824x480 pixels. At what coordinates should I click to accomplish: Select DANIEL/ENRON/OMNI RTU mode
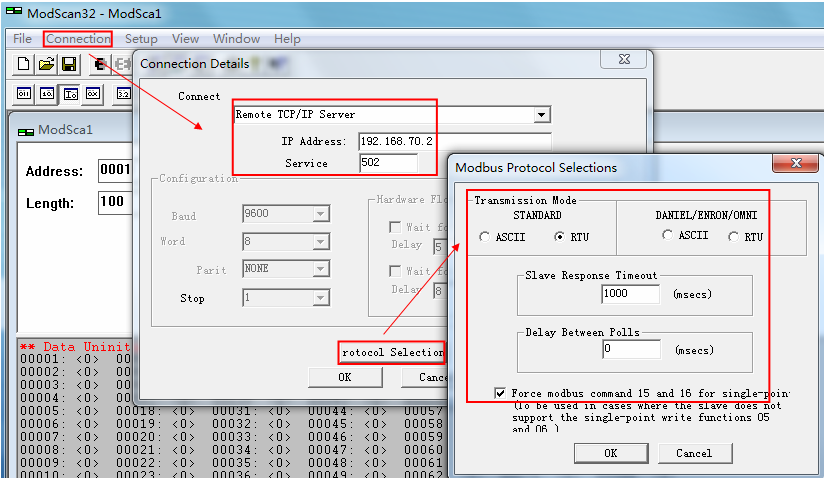coord(733,237)
